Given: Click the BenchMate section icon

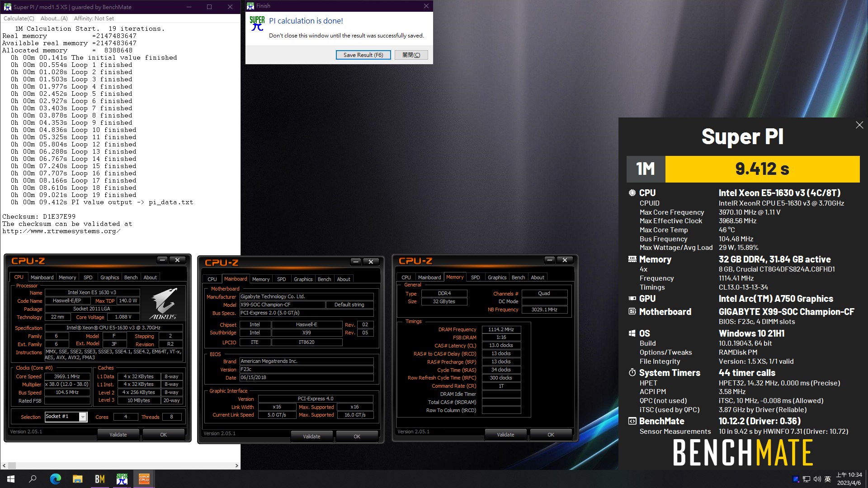Looking at the screenshot, I should pos(632,421).
